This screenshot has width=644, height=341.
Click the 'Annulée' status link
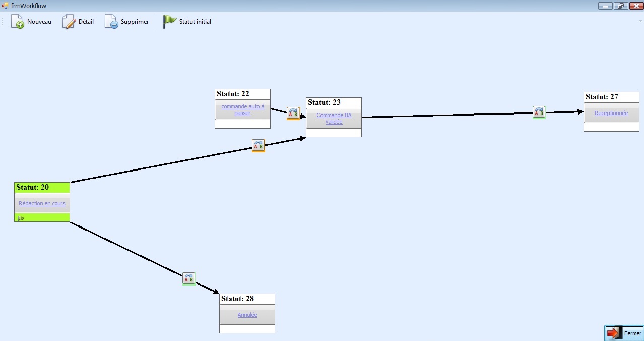[x=247, y=315]
